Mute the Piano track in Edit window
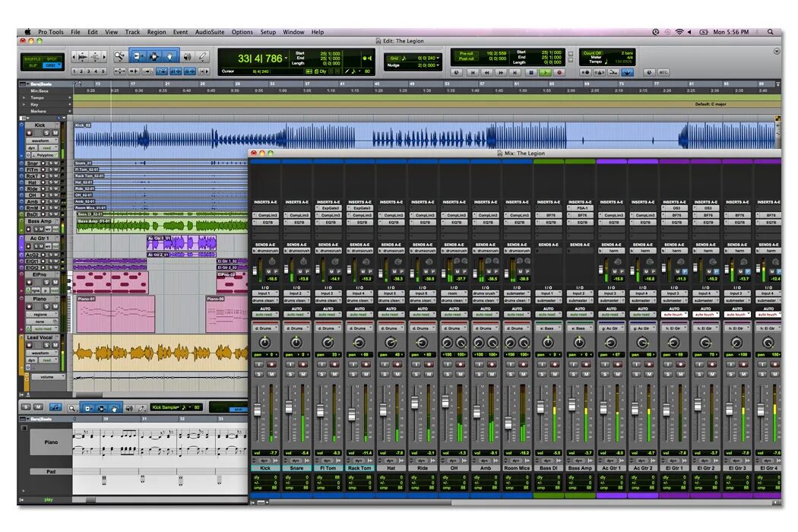Viewport: 798px width, 532px height. 55,306
